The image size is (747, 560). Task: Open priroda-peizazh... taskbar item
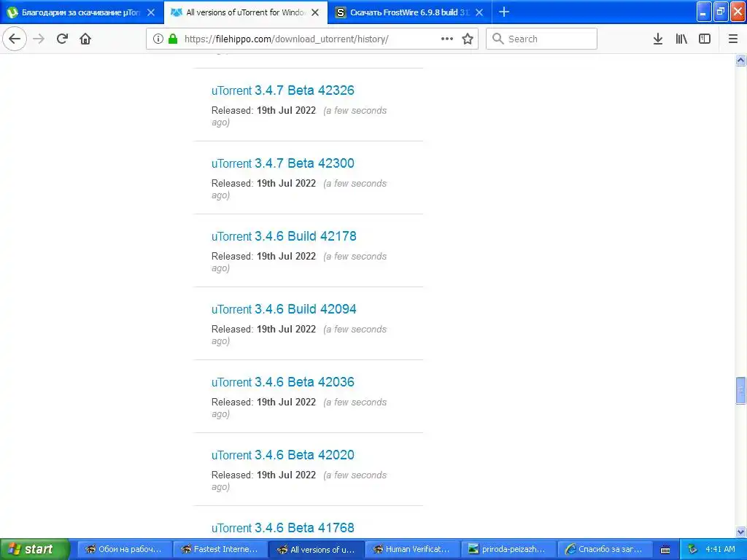508,549
